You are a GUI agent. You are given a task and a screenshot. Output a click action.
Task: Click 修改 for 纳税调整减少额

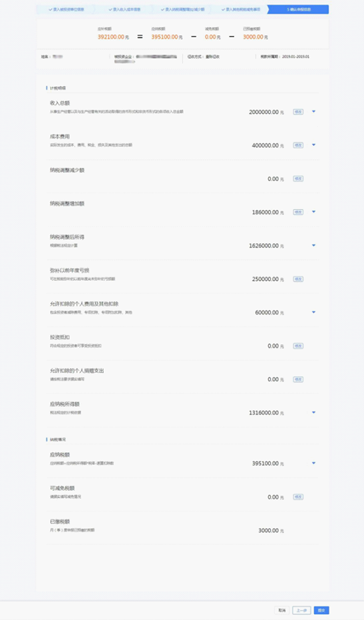pos(298,178)
